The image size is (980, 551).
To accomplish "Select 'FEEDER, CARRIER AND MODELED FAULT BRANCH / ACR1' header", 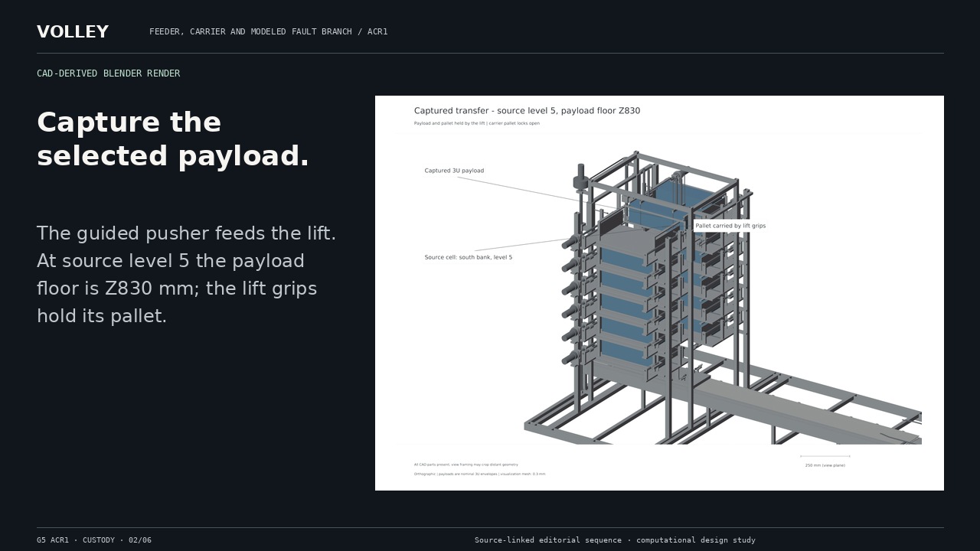I will coord(268,31).
